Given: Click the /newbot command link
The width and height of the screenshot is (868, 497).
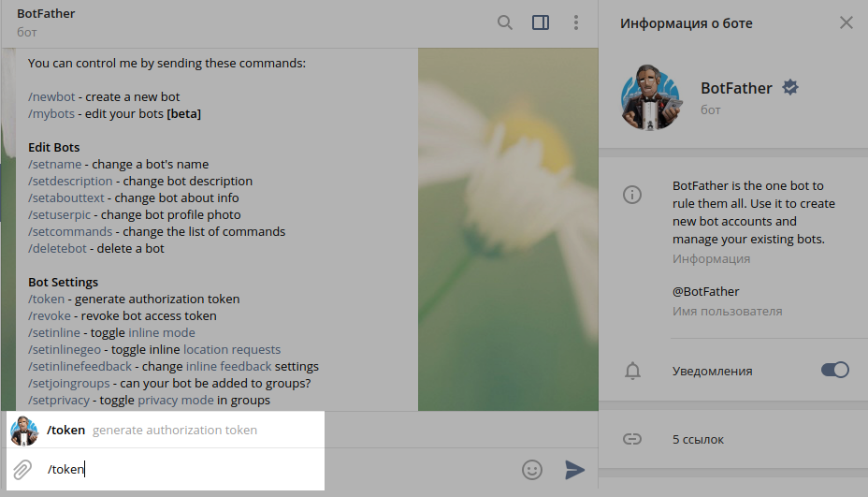Looking at the screenshot, I should click(51, 97).
